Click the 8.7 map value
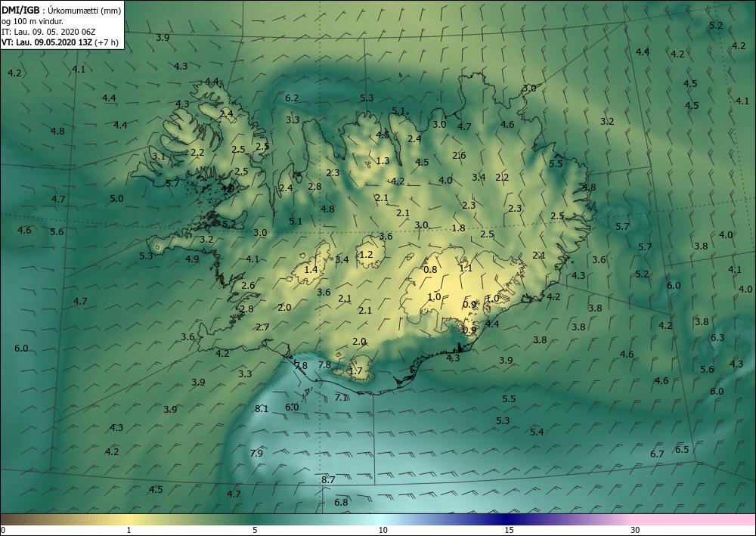This screenshot has width=756, height=536. coord(328,479)
